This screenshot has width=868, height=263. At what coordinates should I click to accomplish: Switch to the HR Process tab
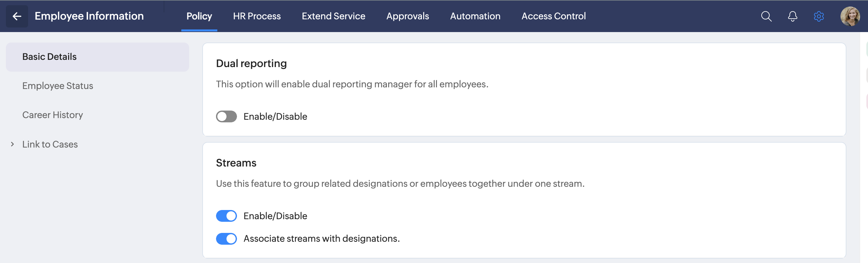pos(257,16)
